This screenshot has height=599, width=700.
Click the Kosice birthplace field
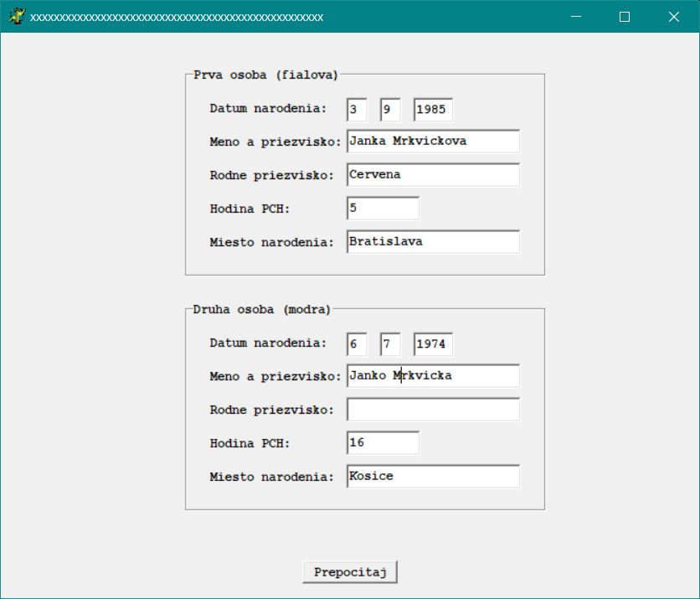click(x=433, y=476)
